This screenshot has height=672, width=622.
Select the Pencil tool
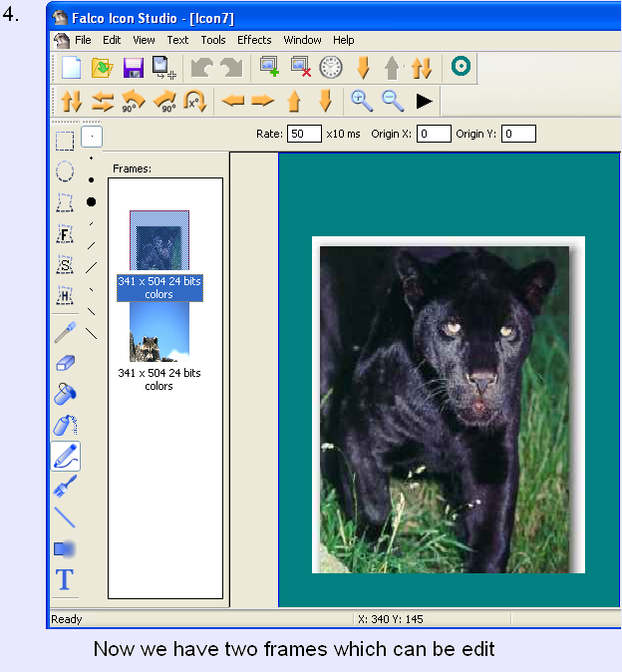66,456
